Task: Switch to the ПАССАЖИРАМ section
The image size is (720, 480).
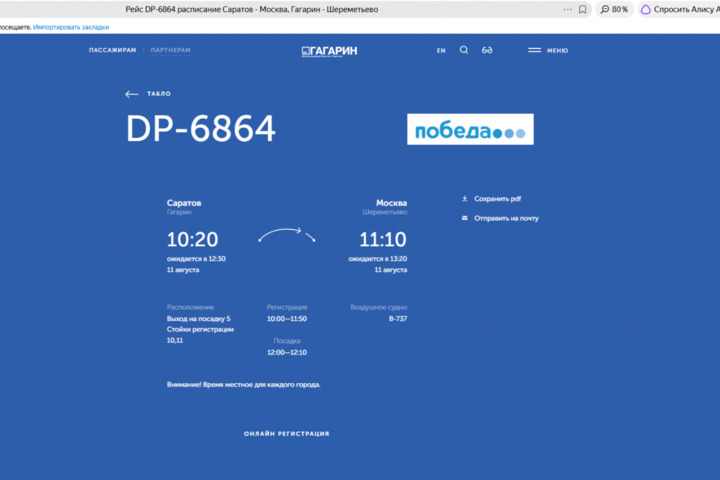Action: tap(112, 50)
